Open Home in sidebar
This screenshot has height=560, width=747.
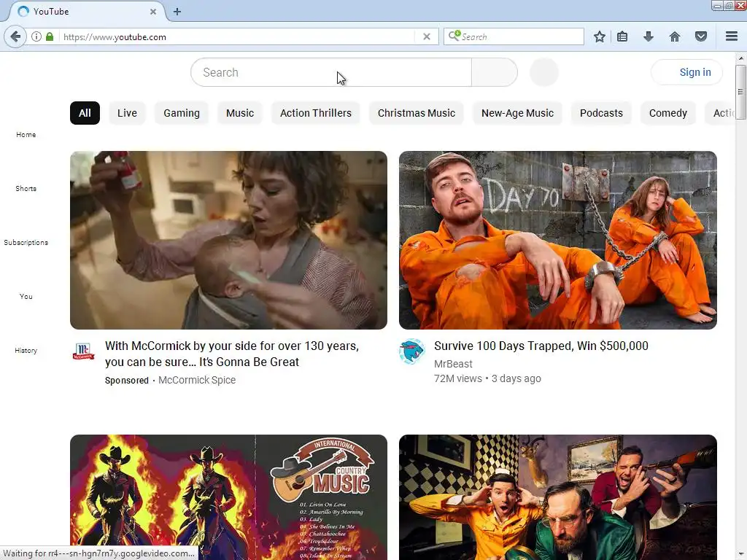pos(26,134)
